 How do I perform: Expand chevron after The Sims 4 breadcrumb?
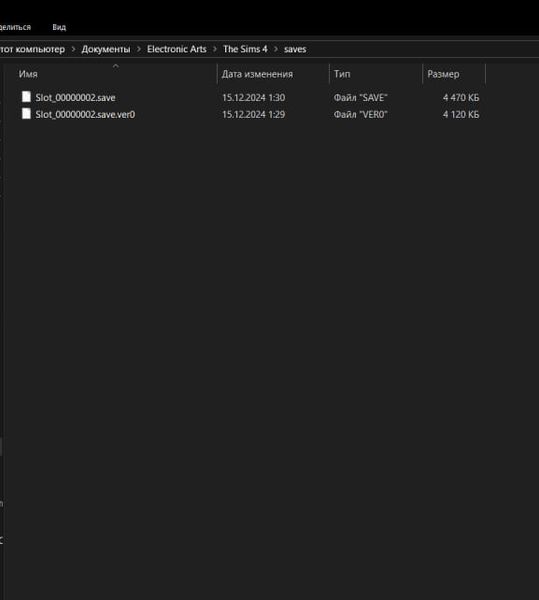(x=276, y=49)
